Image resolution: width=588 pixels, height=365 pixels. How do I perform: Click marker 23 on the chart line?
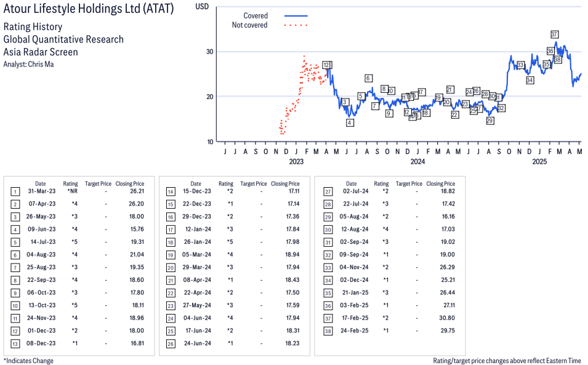[465, 104]
